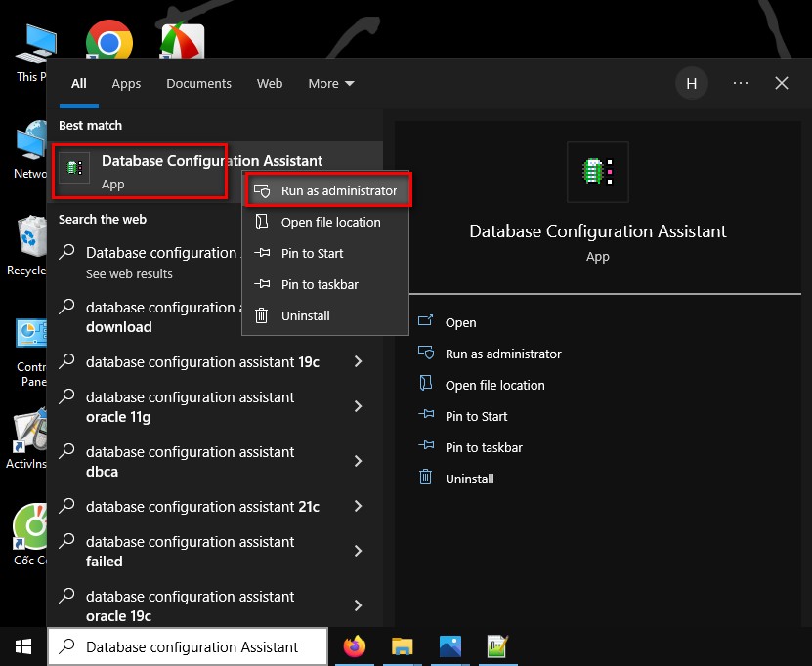
Task: Click Uninstall in the preview pane
Action: pos(470,479)
